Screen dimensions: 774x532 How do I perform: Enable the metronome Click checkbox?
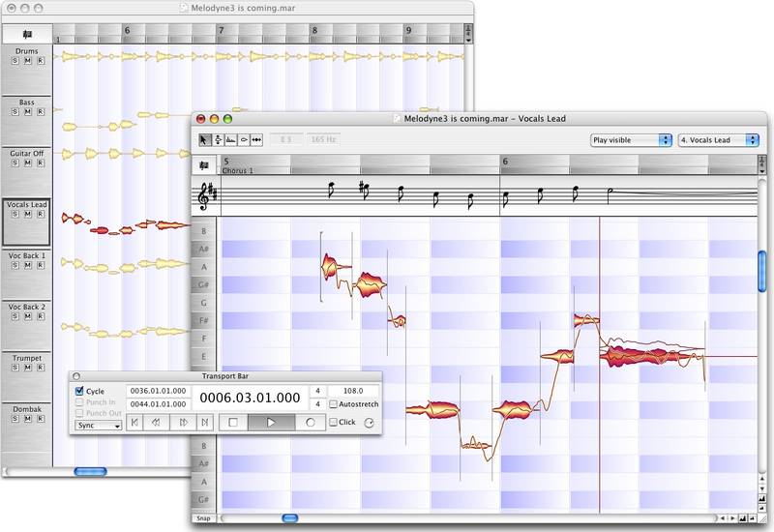(334, 423)
